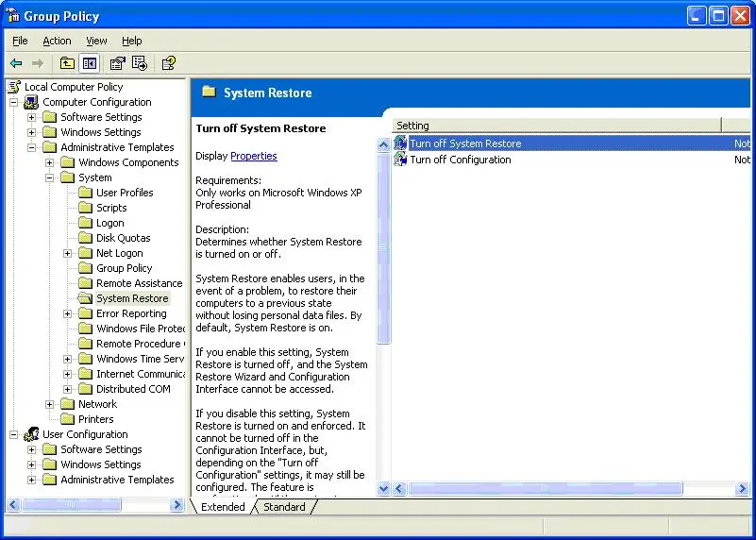Open the View menu
This screenshot has width=756, height=540.
click(x=96, y=41)
